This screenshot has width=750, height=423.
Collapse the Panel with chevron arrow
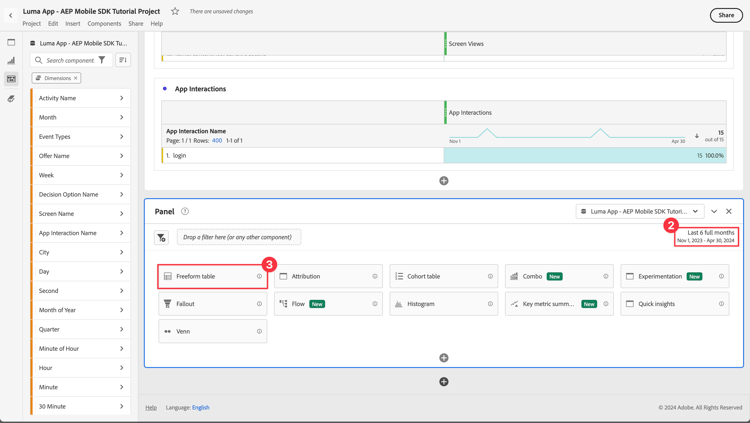(714, 211)
